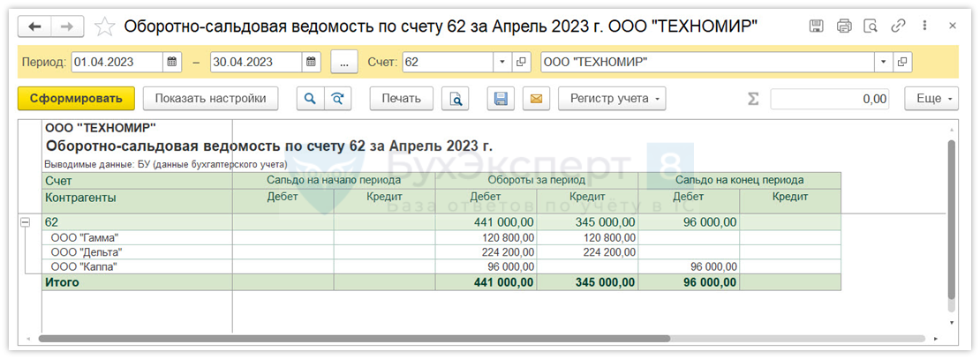Open the three-dot menu in title bar

[924, 26]
